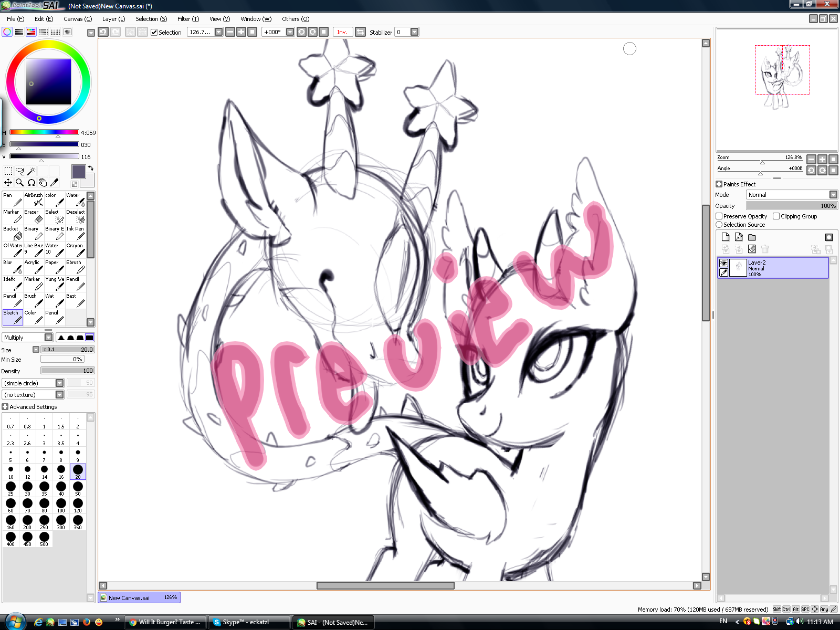Create a new normal layer

click(x=726, y=237)
